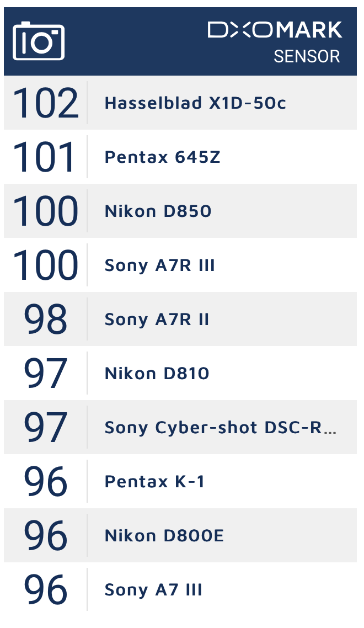Click the score 101 beside Pentax 645Z
The height and width of the screenshot is (628, 364).
44,157
